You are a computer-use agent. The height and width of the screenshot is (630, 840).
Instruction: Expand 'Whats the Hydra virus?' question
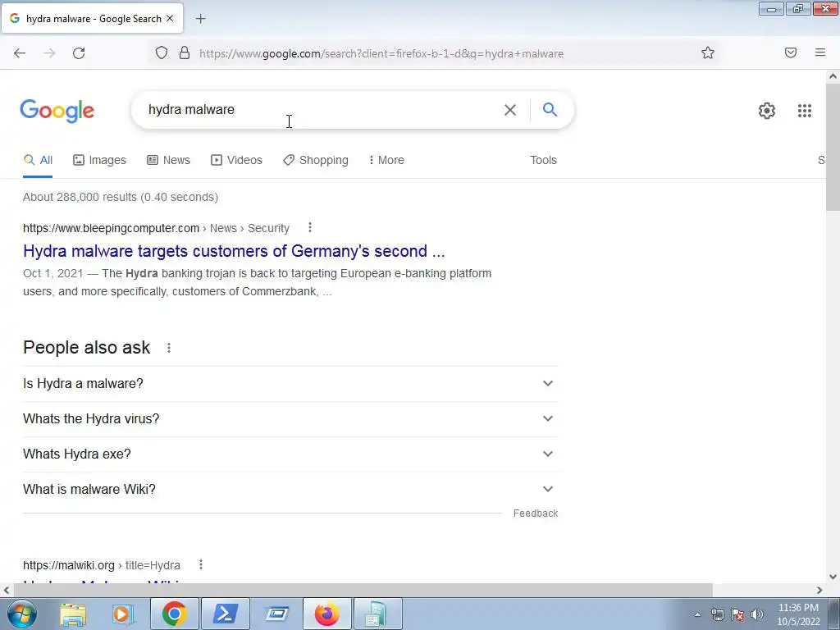(x=290, y=419)
